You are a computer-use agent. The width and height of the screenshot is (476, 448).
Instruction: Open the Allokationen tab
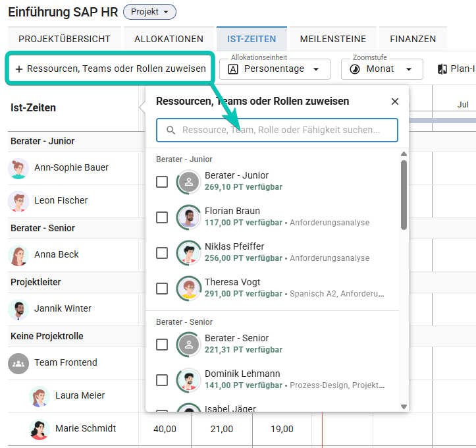tap(169, 39)
